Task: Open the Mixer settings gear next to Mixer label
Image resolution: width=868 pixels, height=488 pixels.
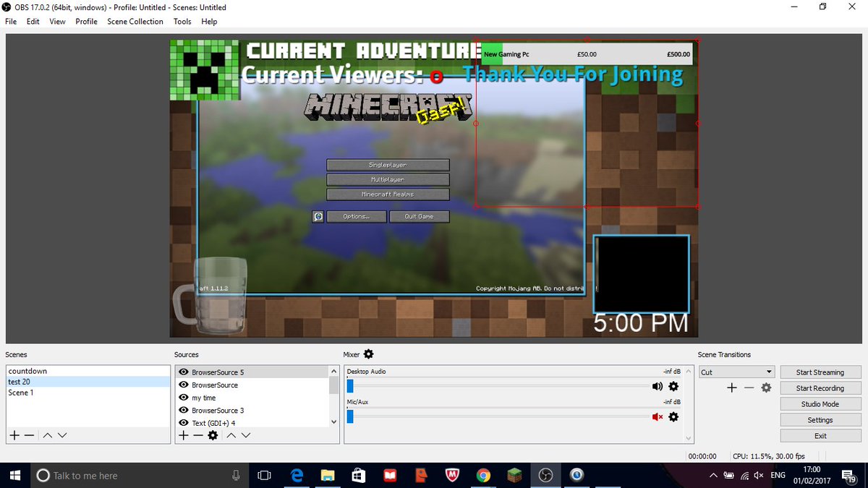Action: point(368,354)
